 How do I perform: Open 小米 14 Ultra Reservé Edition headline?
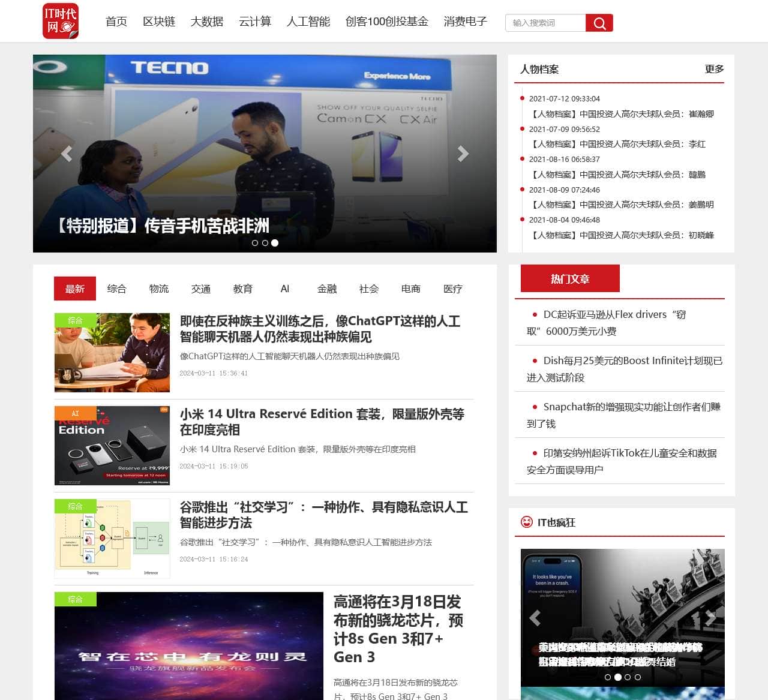tap(322, 422)
